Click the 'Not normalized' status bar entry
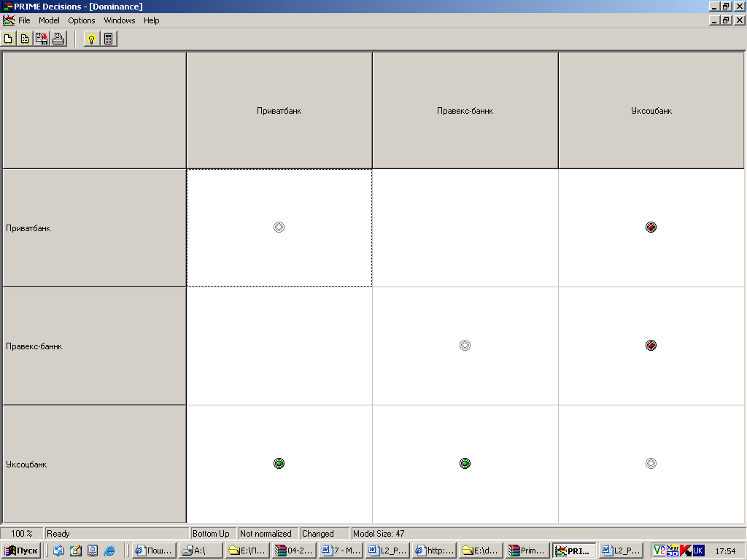The height and width of the screenshot is (560, 747). click(266, 533)
